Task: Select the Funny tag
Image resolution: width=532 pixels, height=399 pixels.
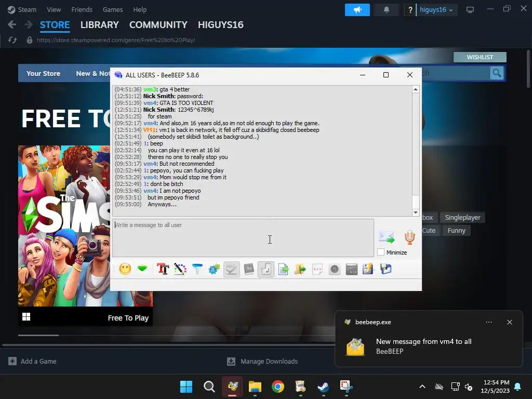Action: coord(456,230)
